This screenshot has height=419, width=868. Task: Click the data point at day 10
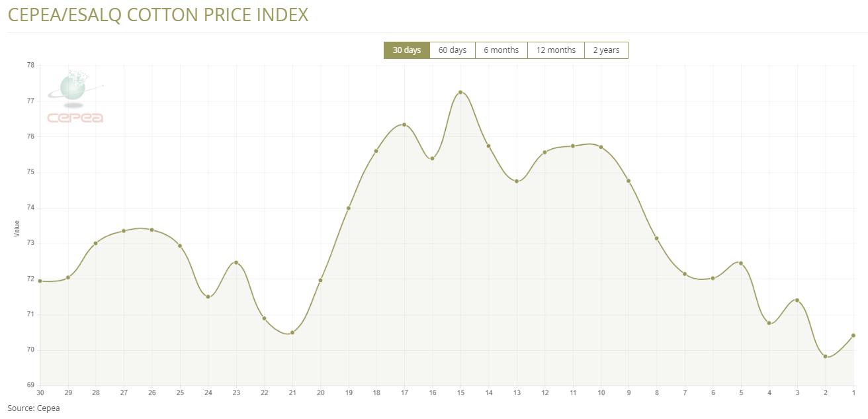tap(601, 147)
